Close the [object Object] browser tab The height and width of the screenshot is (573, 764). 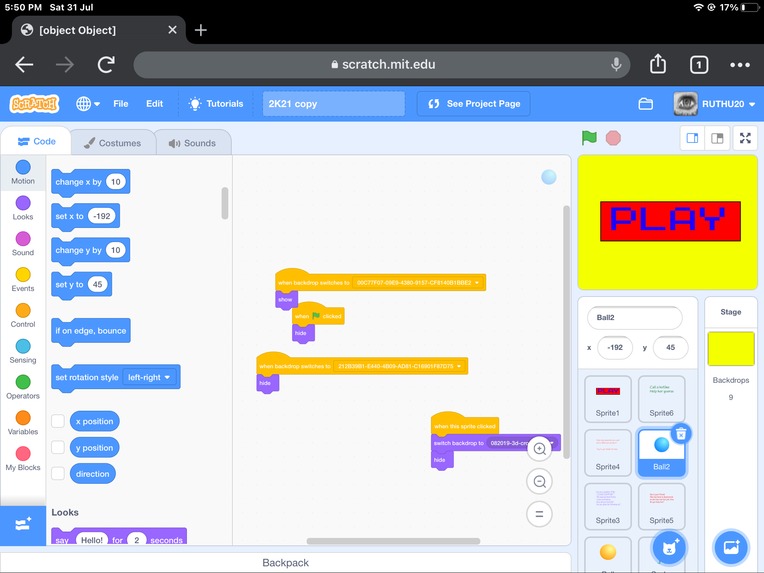172,30
